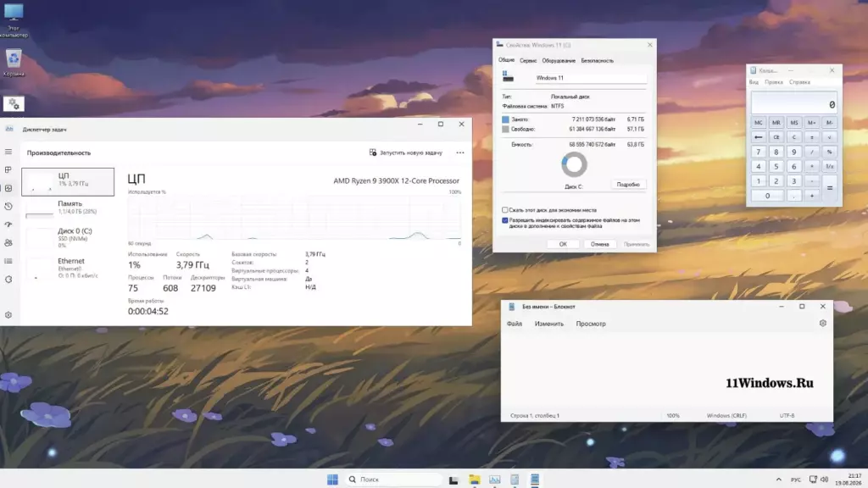Screen dimensions: 868x488
Task: Click MC memory clear in Calculator
Action: [759, 123]
